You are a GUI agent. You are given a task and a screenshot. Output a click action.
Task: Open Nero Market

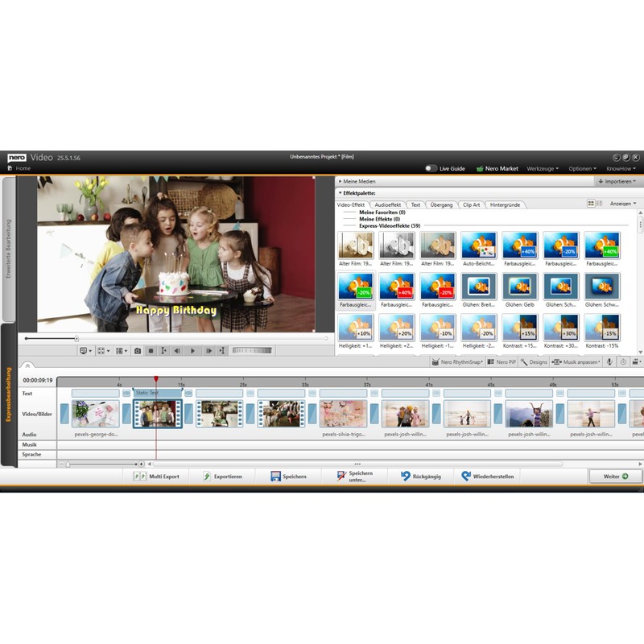497,168
